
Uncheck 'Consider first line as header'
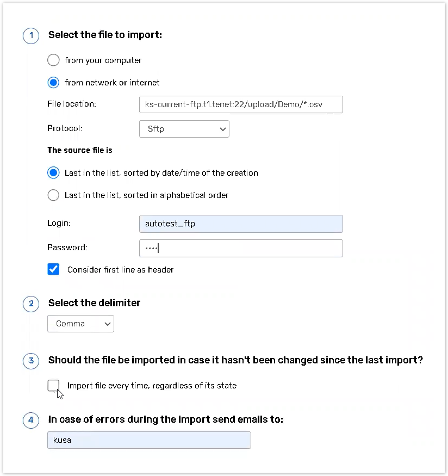pos(53,269)
